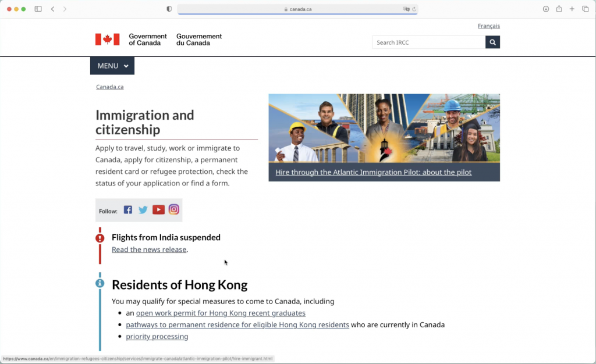596x364 pixels.
Task: Open Read the news release link
Action: 149,249
